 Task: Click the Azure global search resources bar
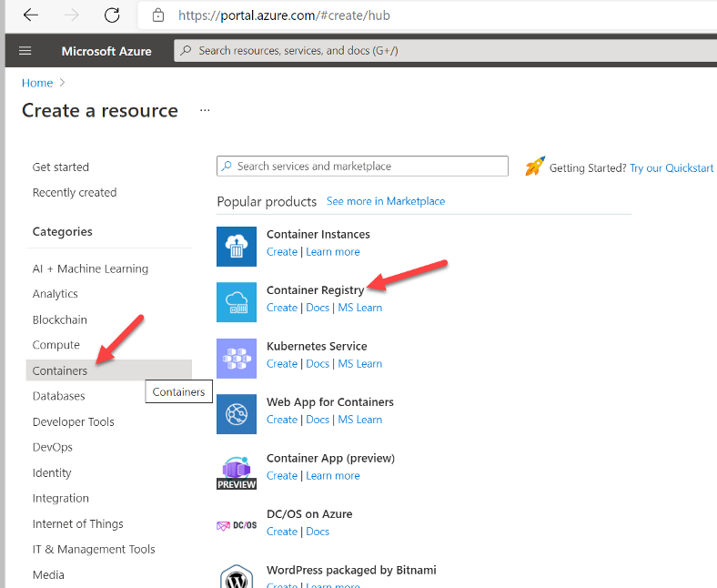point(446,51)
